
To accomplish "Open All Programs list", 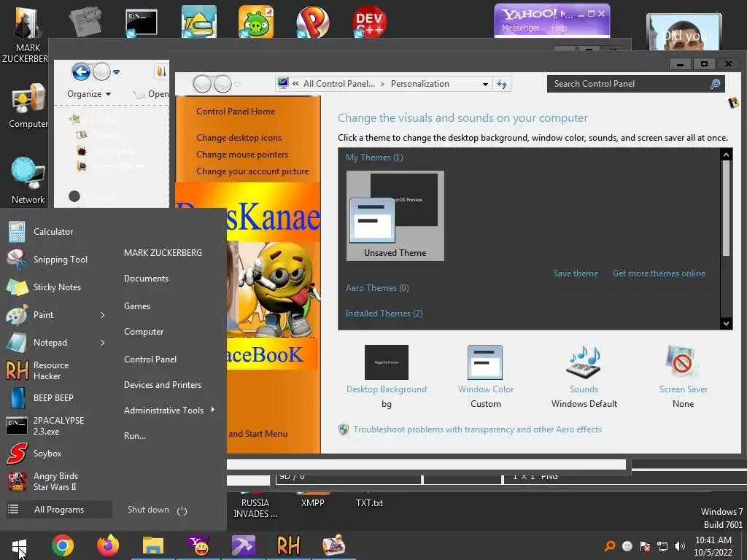I will [x=59, y=510].
